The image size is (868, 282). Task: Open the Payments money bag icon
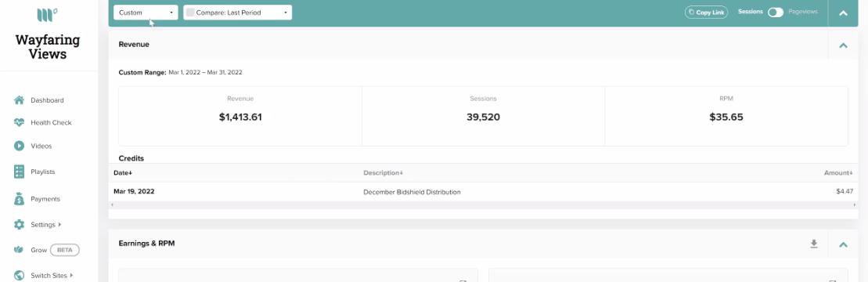point(20,198)
